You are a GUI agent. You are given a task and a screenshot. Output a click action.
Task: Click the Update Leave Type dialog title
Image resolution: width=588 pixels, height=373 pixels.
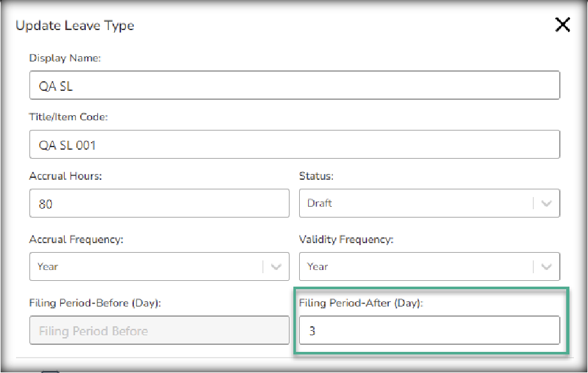tap(75, 26)
